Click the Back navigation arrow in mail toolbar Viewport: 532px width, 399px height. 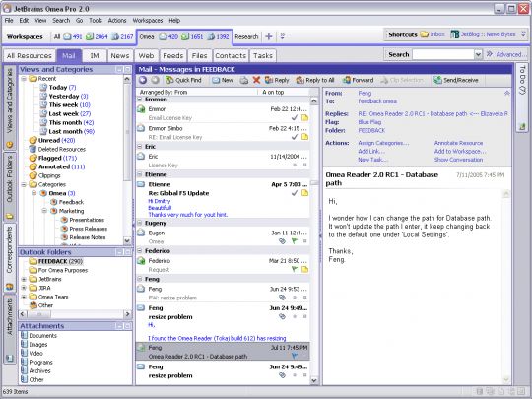143,80
